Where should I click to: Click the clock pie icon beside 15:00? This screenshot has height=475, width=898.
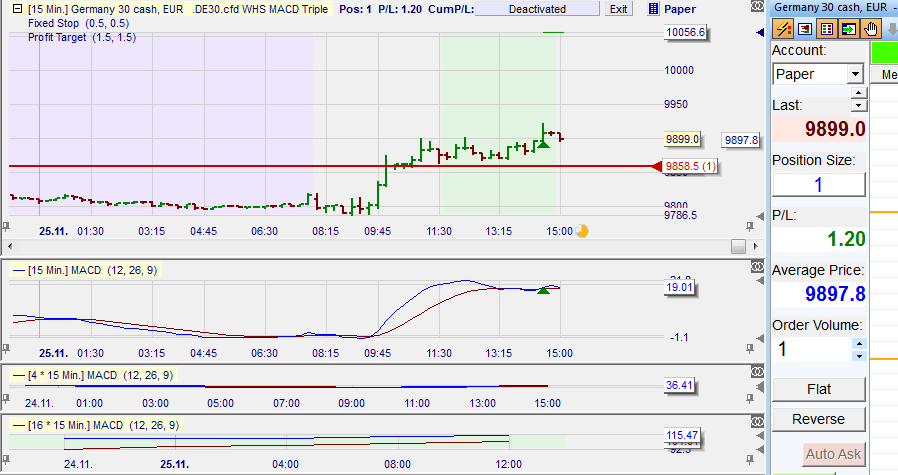click(x=582, y=231)
